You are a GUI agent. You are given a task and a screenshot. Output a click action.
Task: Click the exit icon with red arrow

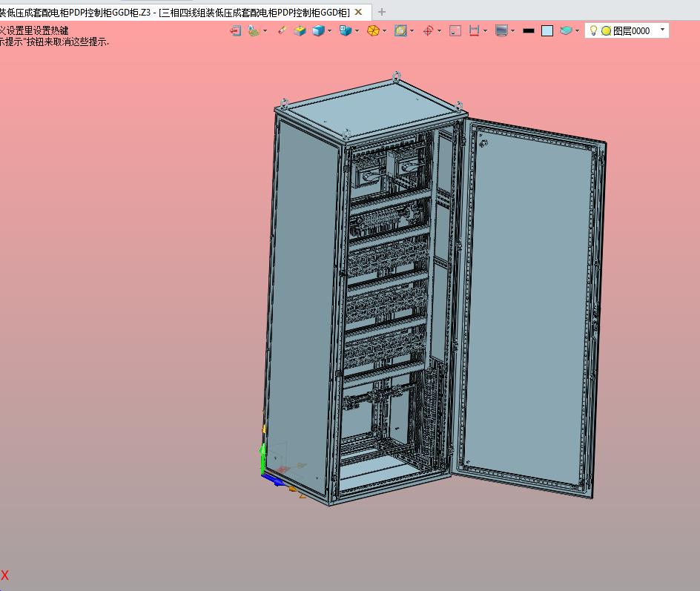(236, 31)
